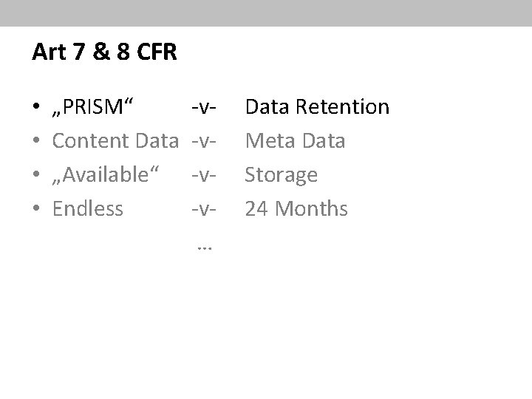This screenshot has width=532, height=399.
Task: Click the ellipsis below the '-v-' column
Action: click(x=205, y=248)
